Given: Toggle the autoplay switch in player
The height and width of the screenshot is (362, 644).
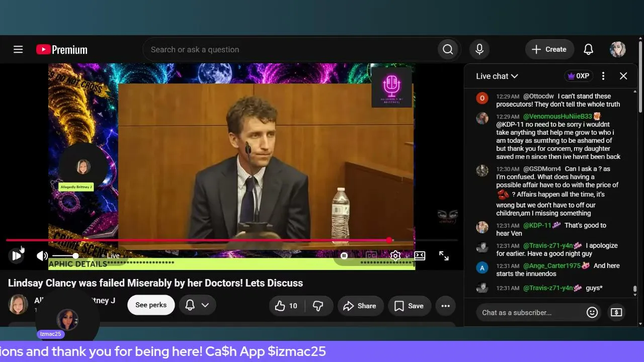Looking at the screenshot, I should pos(344,256).
